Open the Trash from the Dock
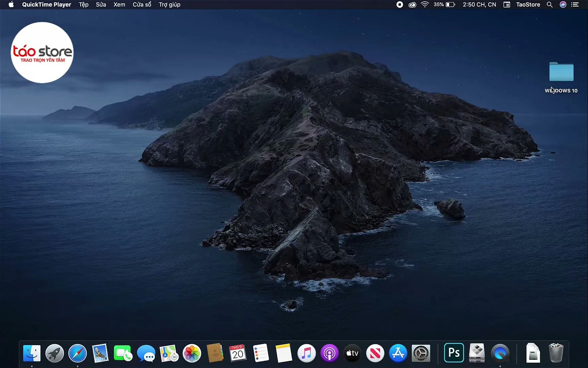Screen dimensions: 588x368 (556, 353)
